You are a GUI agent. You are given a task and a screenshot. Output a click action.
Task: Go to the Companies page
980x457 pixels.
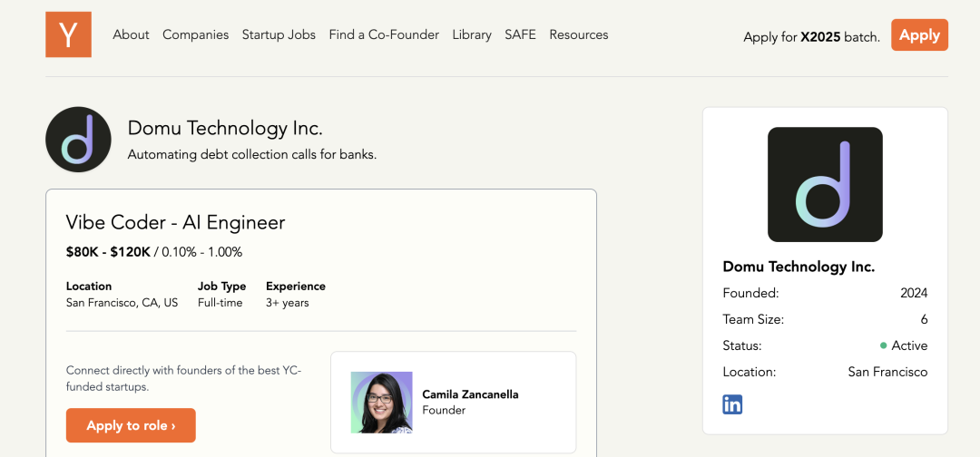[196, 35]
